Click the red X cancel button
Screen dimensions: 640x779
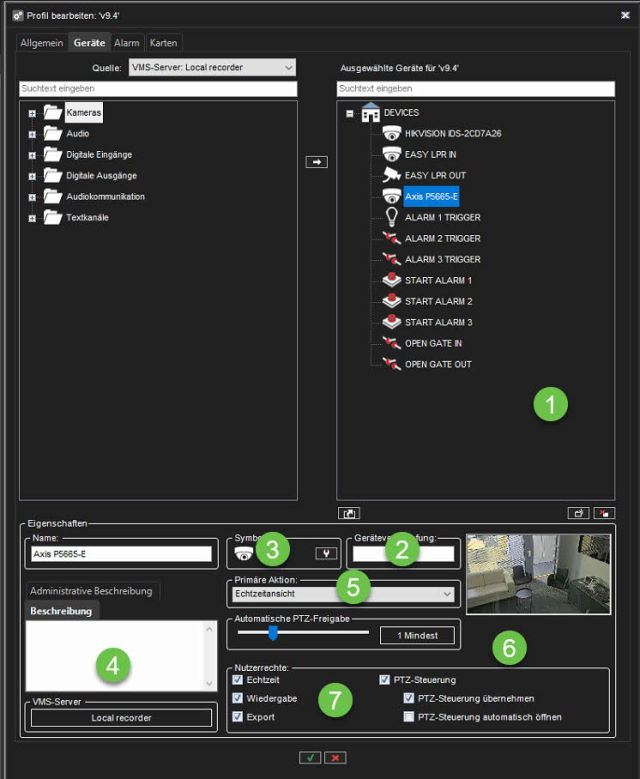pos(336,758)
